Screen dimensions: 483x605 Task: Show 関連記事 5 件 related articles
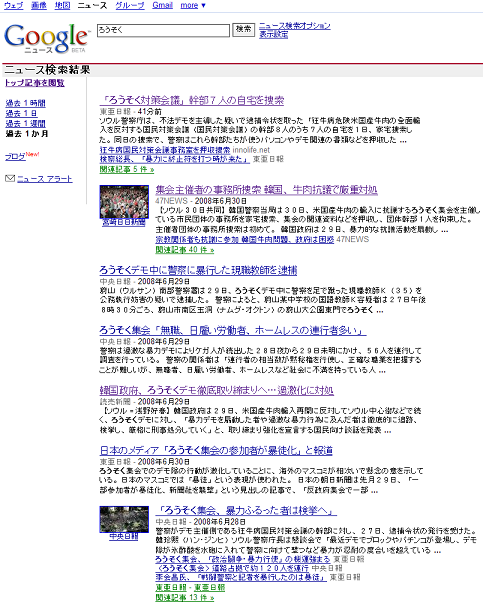click(x=127, y=169)
